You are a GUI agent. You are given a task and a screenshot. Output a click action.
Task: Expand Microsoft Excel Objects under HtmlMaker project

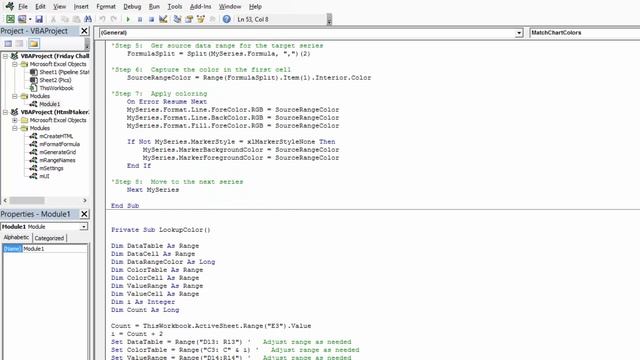pyautogui.click(x=15, y=120)
